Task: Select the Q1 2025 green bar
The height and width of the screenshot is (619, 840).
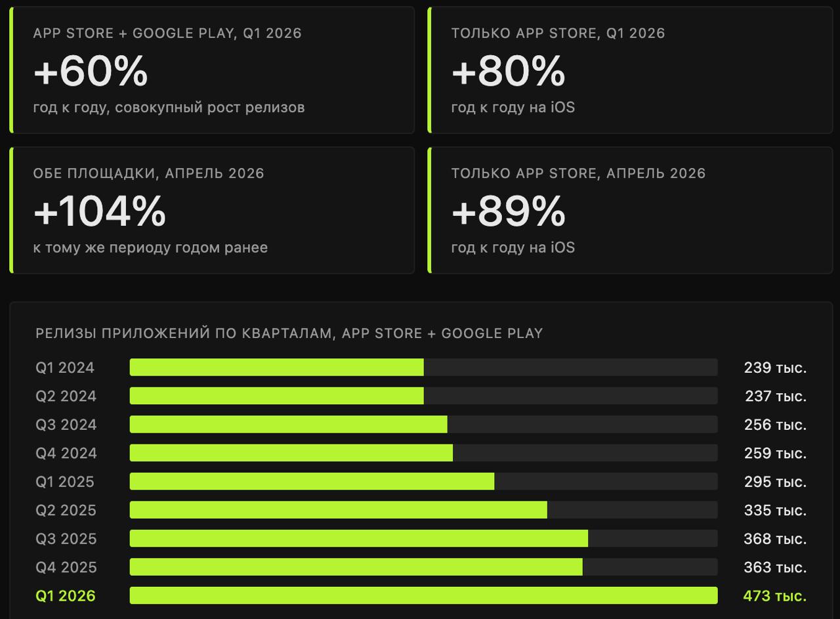Action: pos(312,482)
